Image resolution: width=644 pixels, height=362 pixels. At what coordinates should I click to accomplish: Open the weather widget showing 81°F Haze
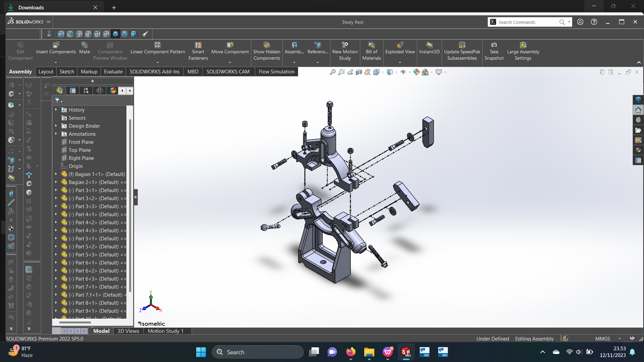tap(21, 352)
